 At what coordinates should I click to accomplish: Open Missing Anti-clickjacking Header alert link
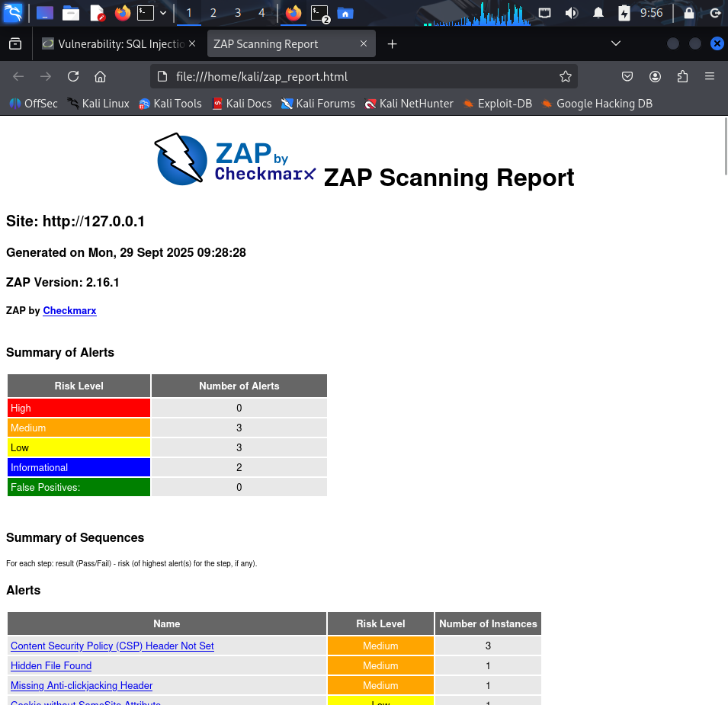coord(82,685)
